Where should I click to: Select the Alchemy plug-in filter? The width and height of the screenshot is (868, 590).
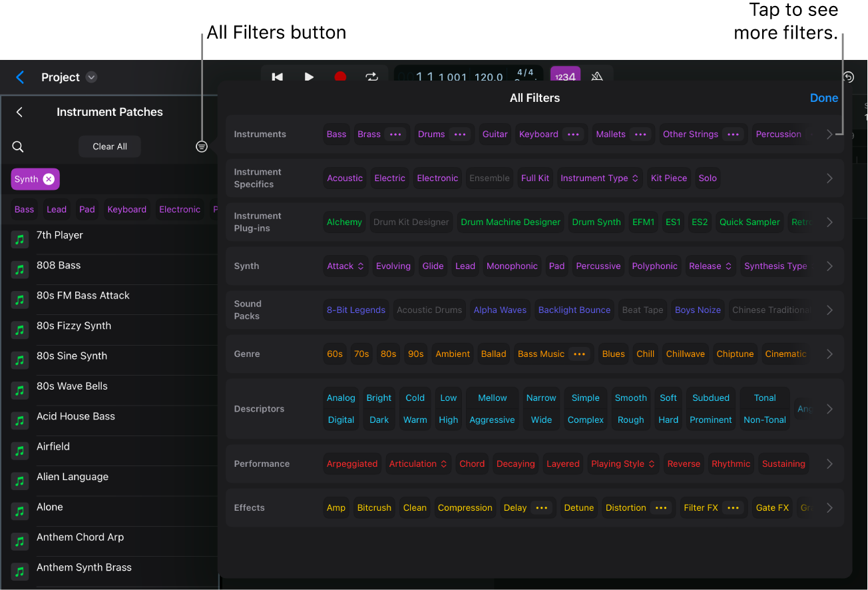point(344,222)
